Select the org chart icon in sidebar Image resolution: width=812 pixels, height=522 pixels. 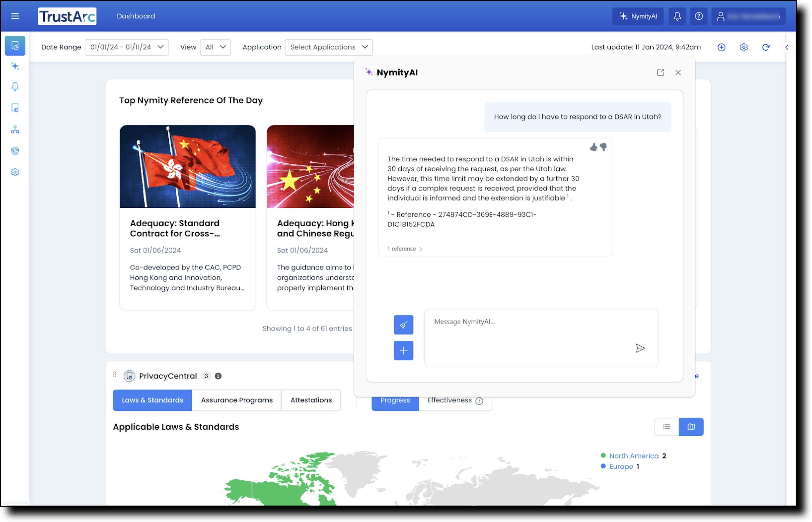click(15, 130)
